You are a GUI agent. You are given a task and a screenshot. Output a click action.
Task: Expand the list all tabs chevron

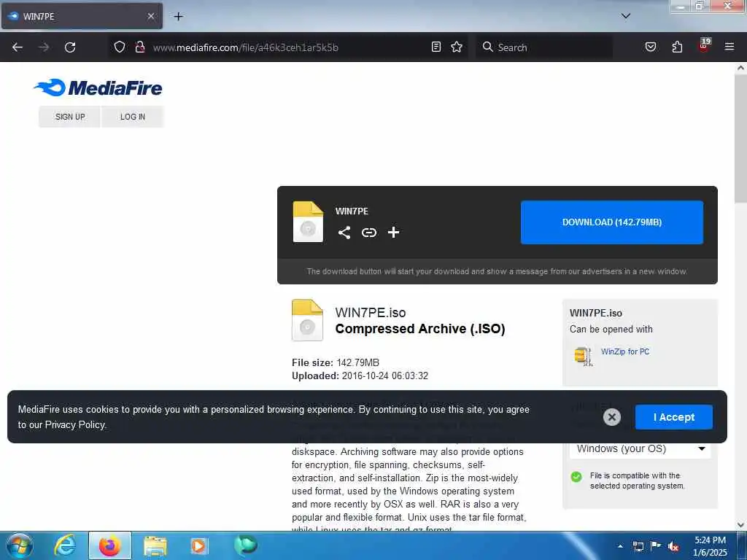tap(625, 16)
